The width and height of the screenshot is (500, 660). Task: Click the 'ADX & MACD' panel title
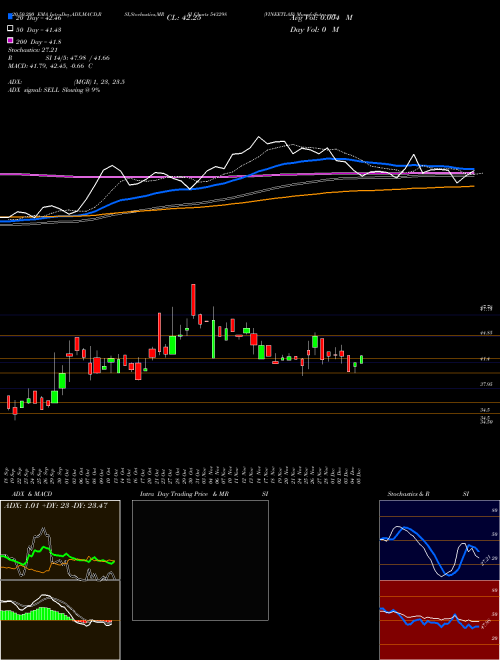[32, 494]
